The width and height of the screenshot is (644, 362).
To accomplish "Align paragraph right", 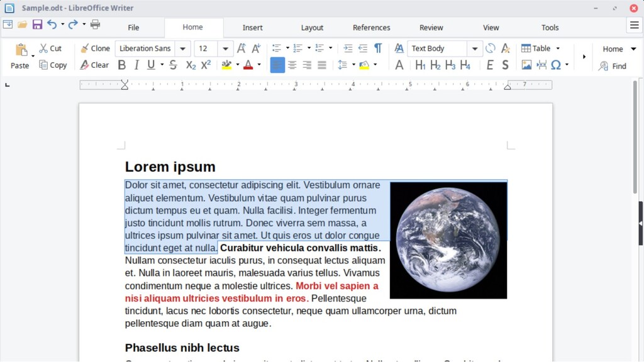I will tap(307, 65).
